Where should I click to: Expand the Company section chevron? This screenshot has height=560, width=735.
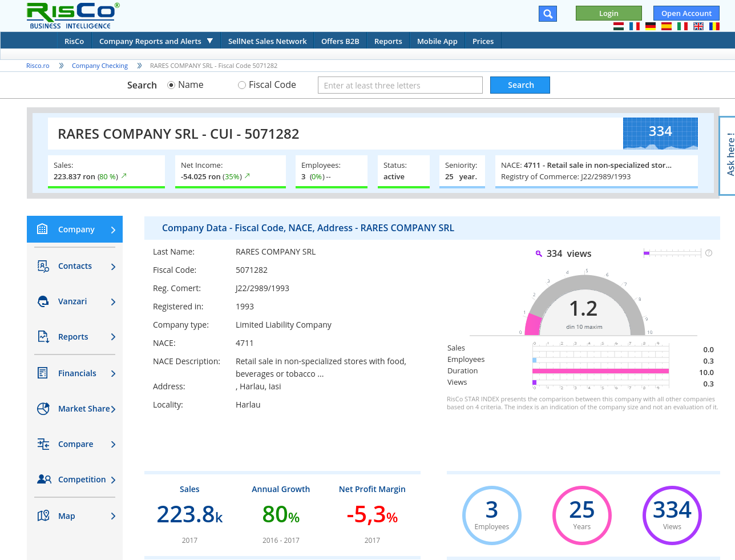[113, 230]
